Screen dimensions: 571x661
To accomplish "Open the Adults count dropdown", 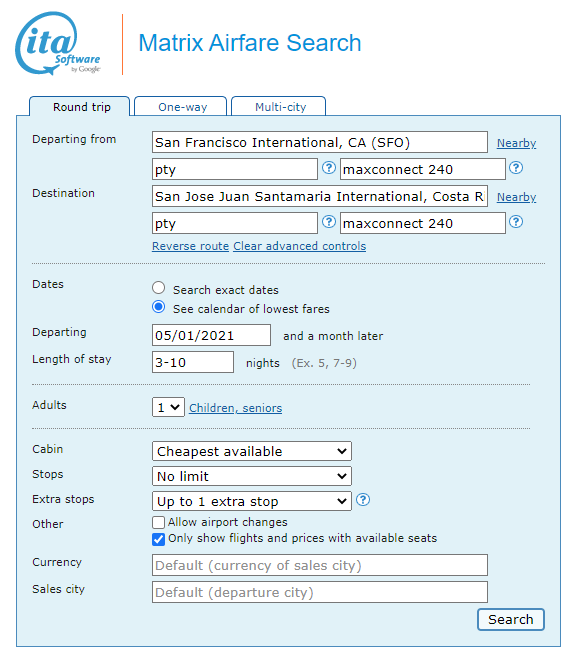I will [168, 407].
